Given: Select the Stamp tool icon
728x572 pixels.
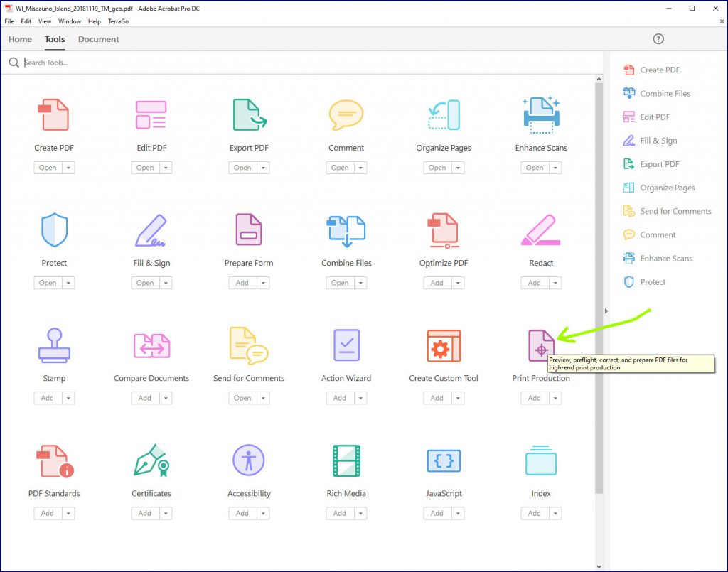Looking at the screenshot, I should [x=54, y=345].
